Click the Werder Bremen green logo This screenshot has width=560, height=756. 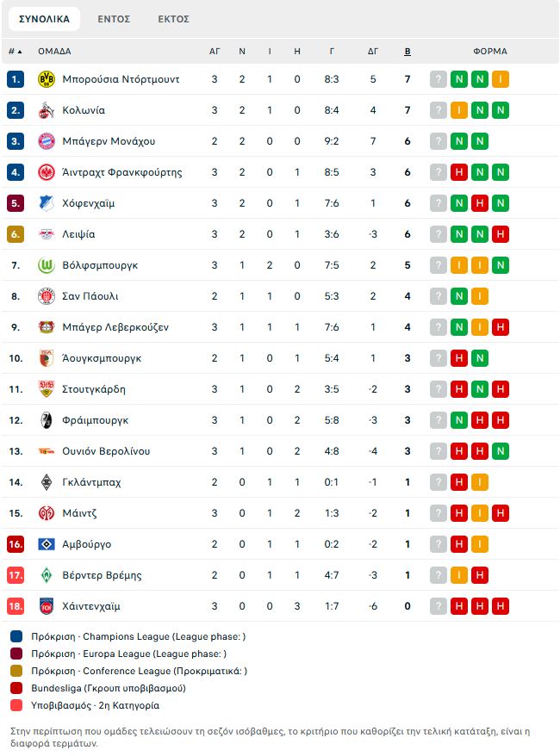click(x=47, y=575)
